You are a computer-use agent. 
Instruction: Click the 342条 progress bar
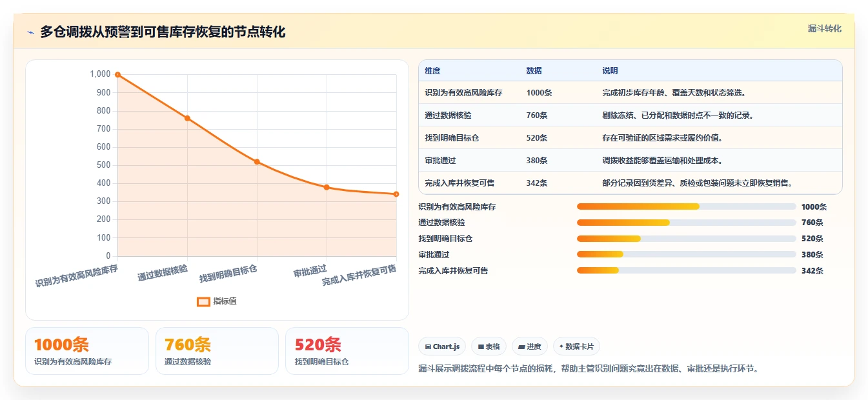click(x=687, y=271)
